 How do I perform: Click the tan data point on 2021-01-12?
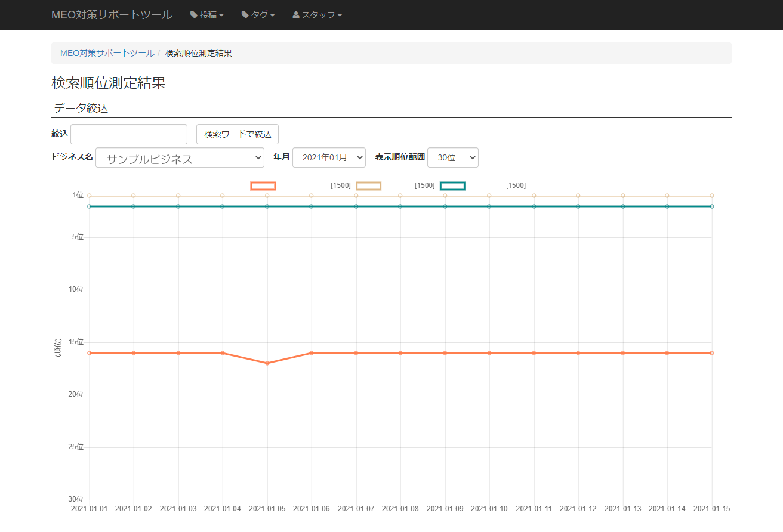point(578,196)
